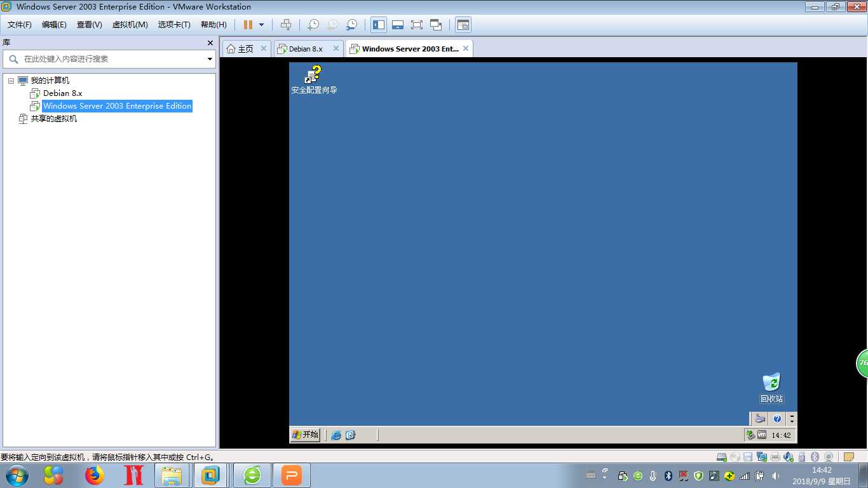Open the power options dropdown arrow
This screenshot has width=868, height=488.
coord(261,25)
